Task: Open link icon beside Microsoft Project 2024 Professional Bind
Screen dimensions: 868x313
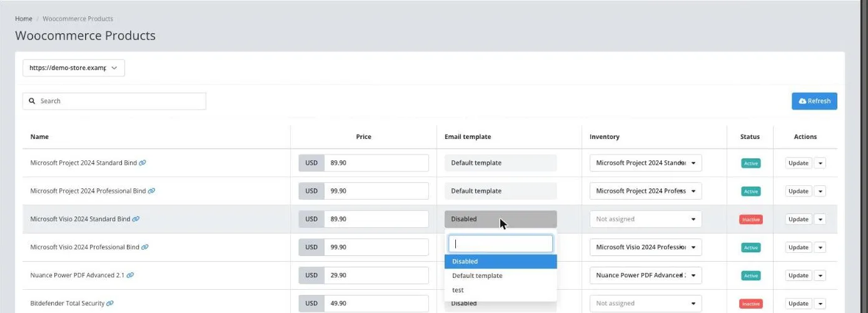Action: coord(152,191)
